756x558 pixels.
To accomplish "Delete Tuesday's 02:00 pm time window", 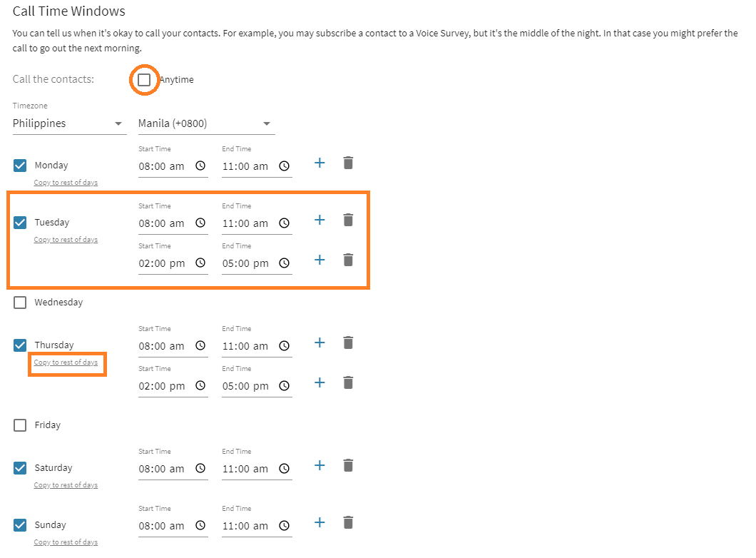I will click(x=348, y=260).
